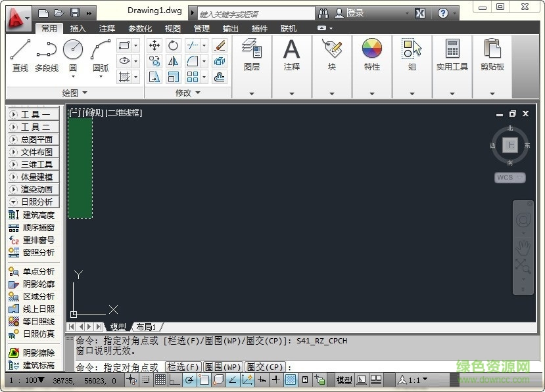Open the 1:100 scale dropdown
Screen dimensions: 545x392
tap(27, 380)
